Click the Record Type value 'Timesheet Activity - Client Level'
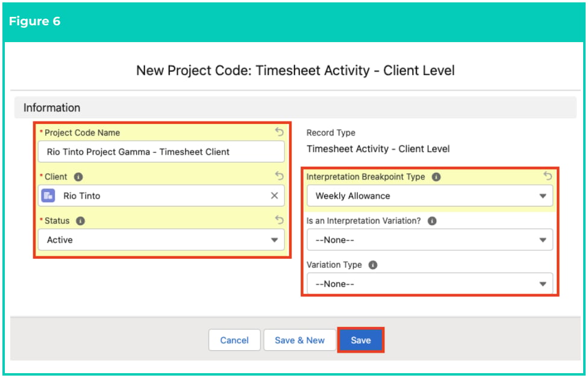 coord(378,149)
